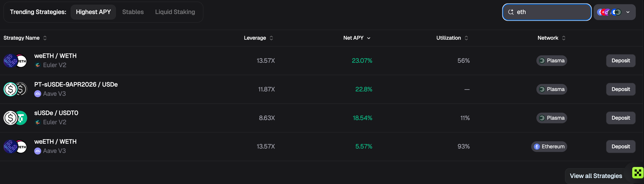Sort table by Leverage column
This screenshot has height=184, width=644.
pyautogui.click(x=258, y=38)
